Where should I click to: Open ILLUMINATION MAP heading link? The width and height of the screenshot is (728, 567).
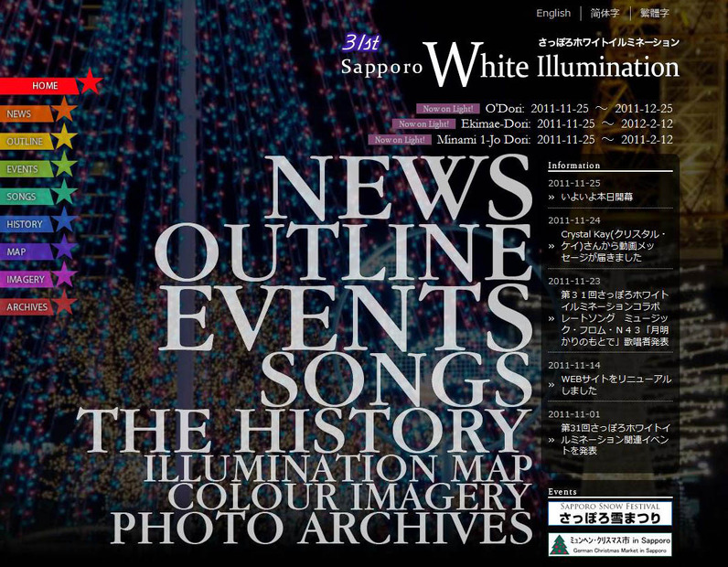coord(338,468)
